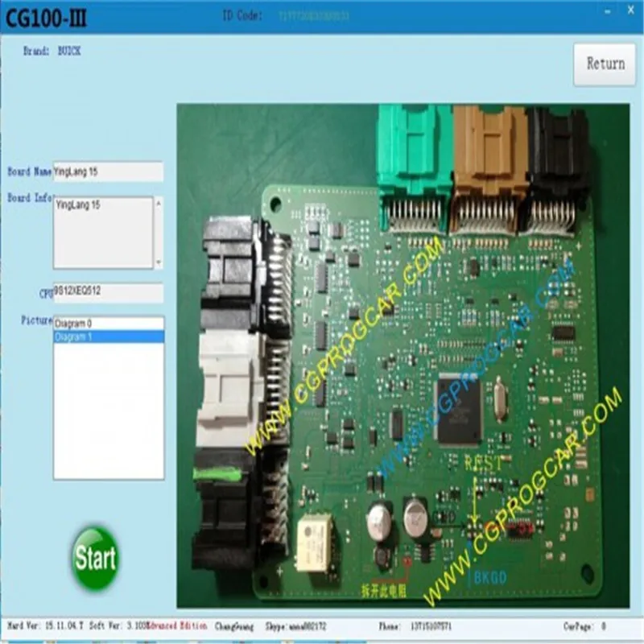This screenshot has height=644, width=644.
Task: Click Board Info scrollbar down arrow
Action: coord(159,263)
